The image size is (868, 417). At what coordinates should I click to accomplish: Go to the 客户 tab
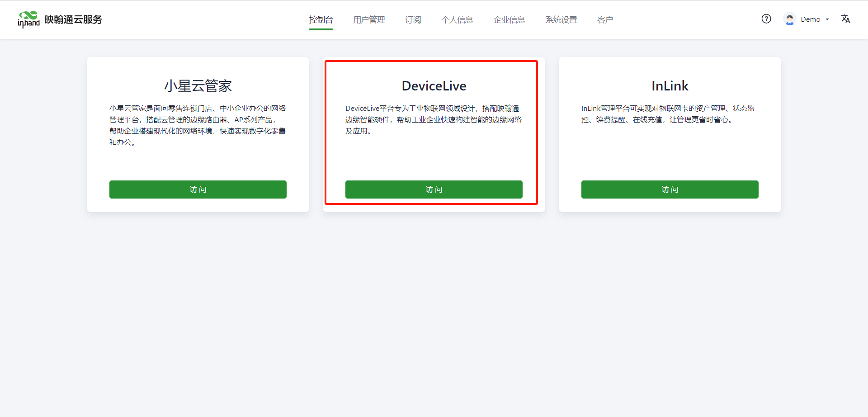(605, 19)
